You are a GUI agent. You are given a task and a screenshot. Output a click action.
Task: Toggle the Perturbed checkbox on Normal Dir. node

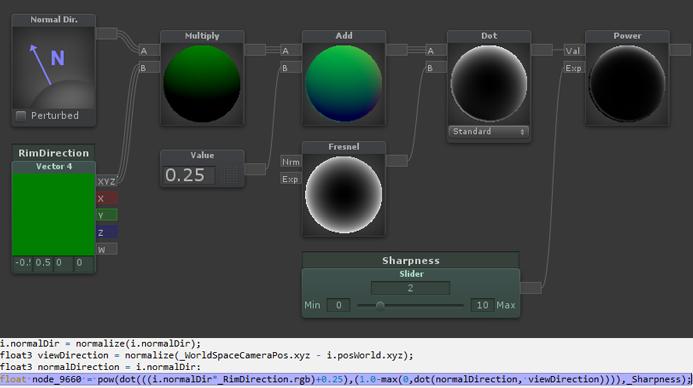coord(21,116)
